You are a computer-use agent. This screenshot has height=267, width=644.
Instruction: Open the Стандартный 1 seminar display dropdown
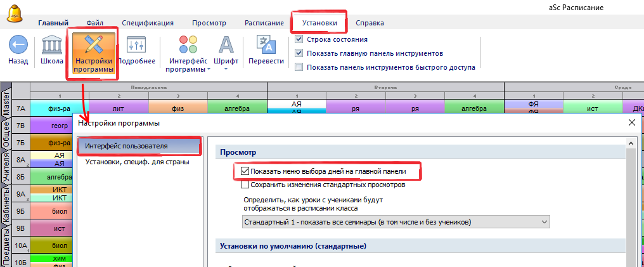tap(396, 221)
